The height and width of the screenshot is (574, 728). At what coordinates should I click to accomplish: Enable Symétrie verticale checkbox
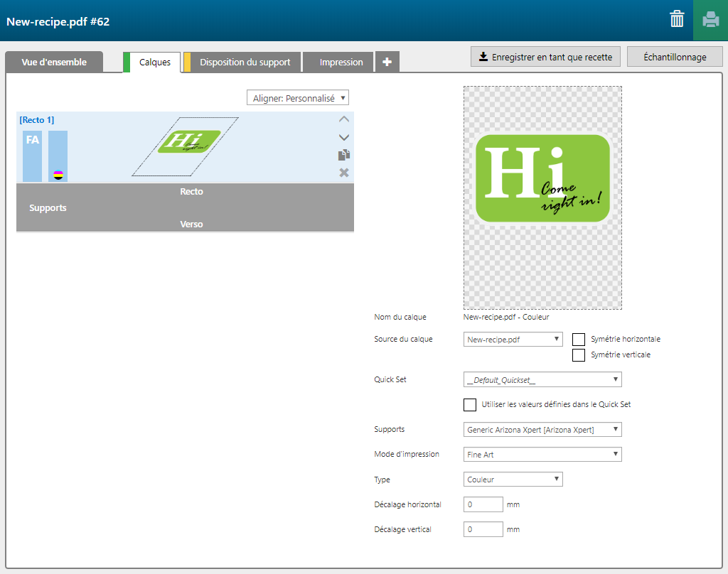click(579, 355)
